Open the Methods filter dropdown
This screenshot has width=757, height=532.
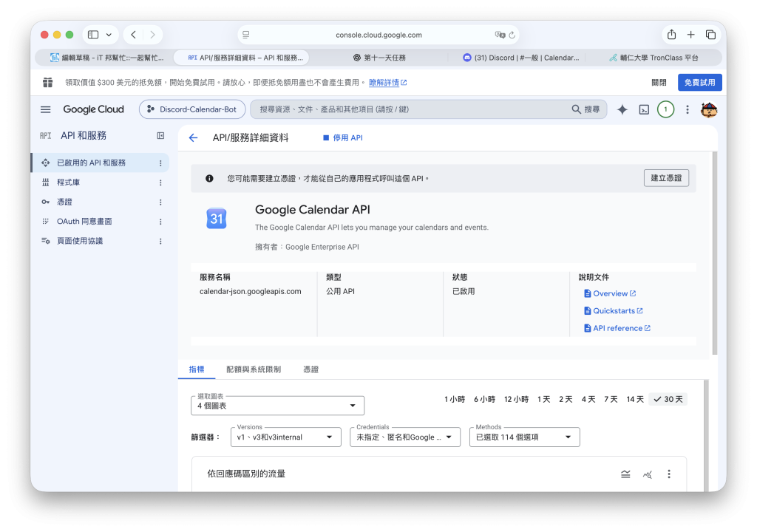point(524,437)
